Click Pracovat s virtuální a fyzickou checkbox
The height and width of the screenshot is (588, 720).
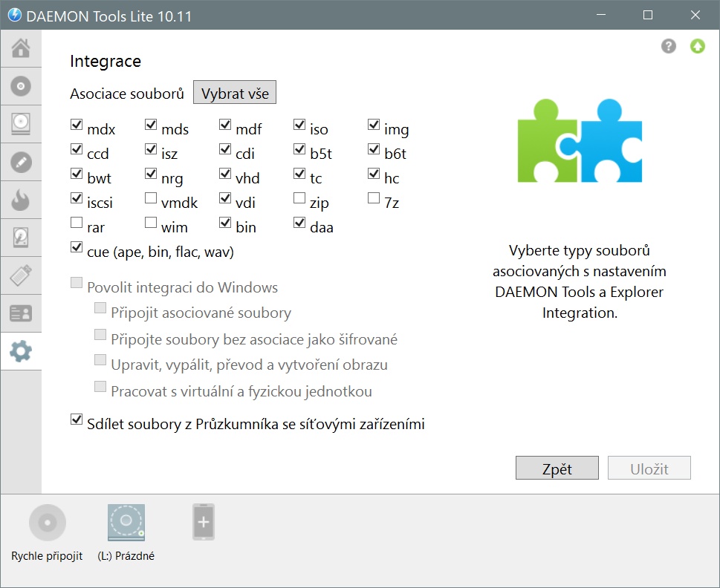tap(100, 386)
